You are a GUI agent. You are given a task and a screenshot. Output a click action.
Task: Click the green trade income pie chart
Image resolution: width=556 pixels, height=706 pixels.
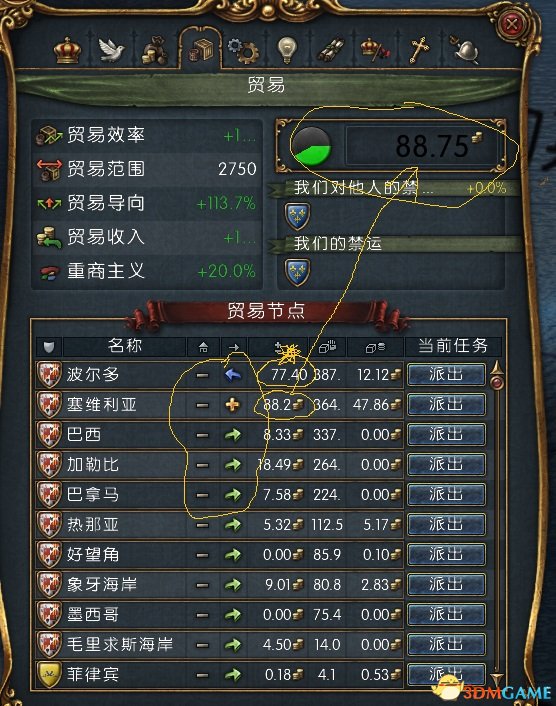point(311,146)
